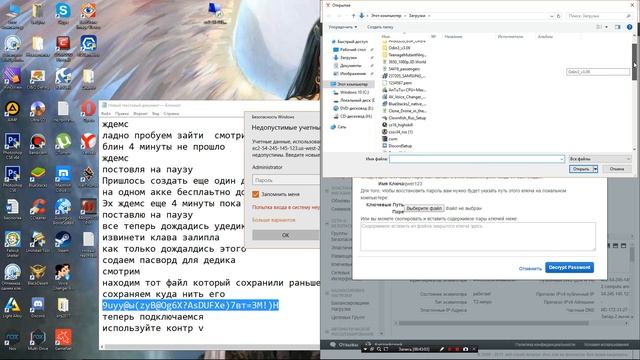The width and height of the screenshot is (640, 360).
Task: Launch CCleaner desktop shortcut
Action: [38, 209]
